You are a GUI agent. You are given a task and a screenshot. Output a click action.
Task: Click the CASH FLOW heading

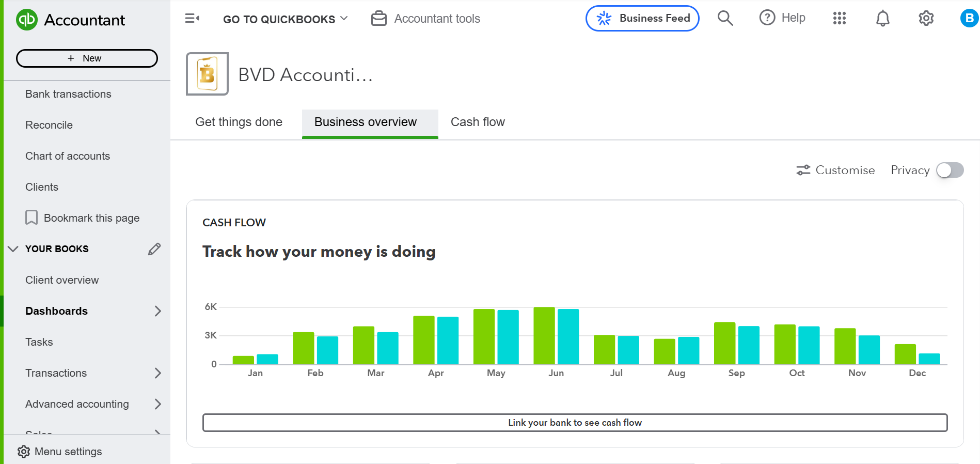(x=234, y=223)
